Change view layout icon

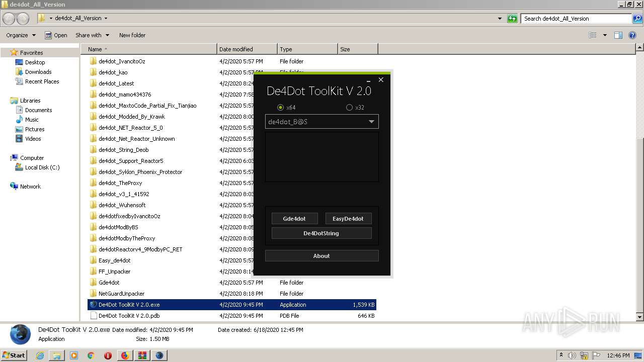coord(593,35)
